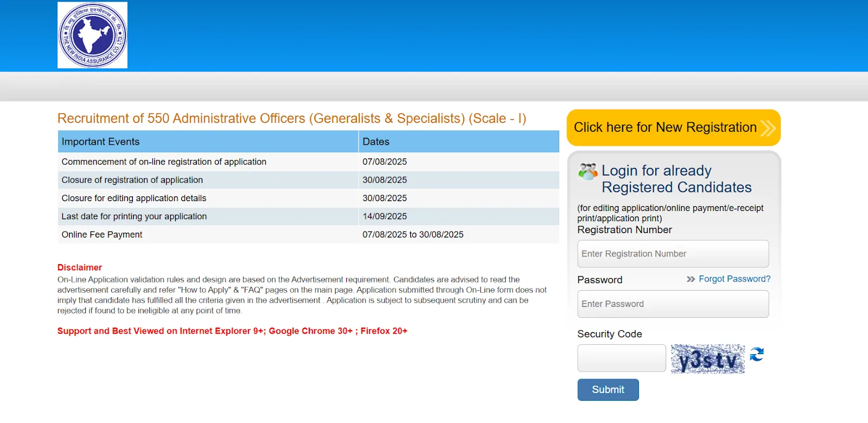Click the double arrow beside Forgot Password

pyautogui.click(x=691, y=279)
